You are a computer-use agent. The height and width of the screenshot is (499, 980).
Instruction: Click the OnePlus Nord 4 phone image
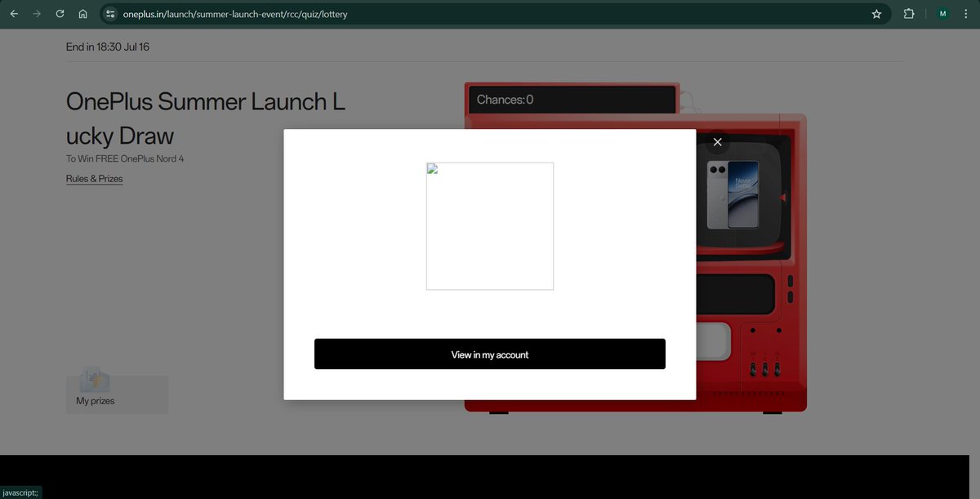pyautogui.click(x=733, y=194)
